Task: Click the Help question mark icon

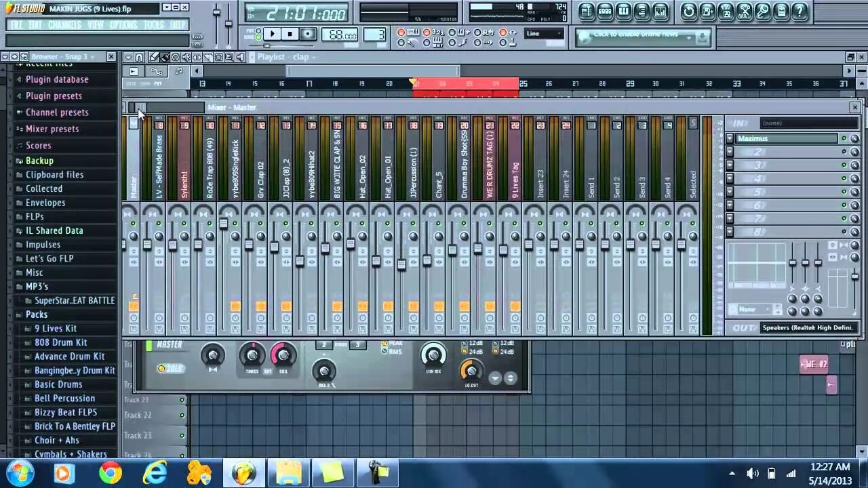Action: (x=800, y=11)
